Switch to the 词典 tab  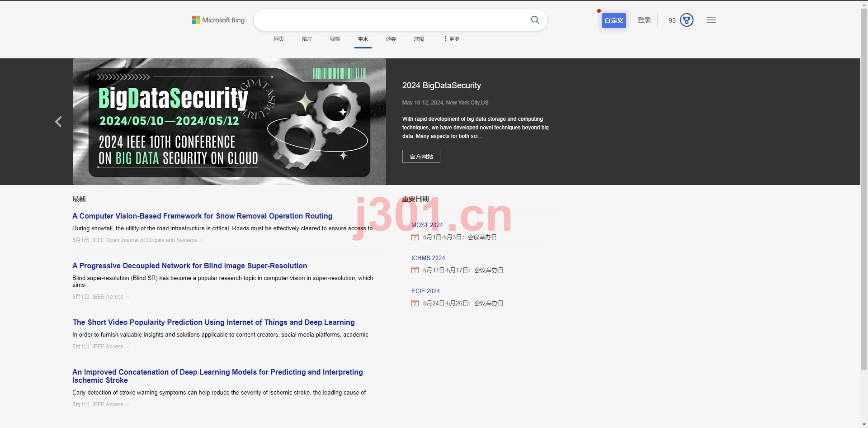[x=391, y=39]
